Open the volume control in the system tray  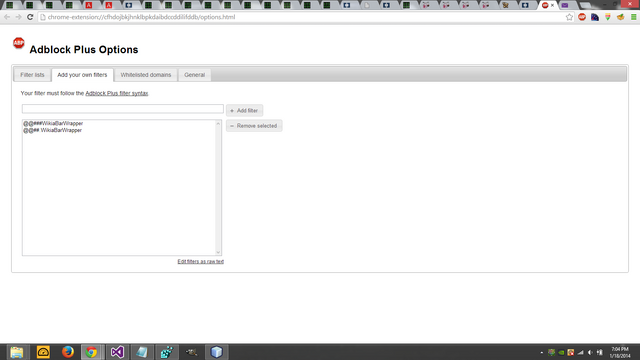pos(590,352)
